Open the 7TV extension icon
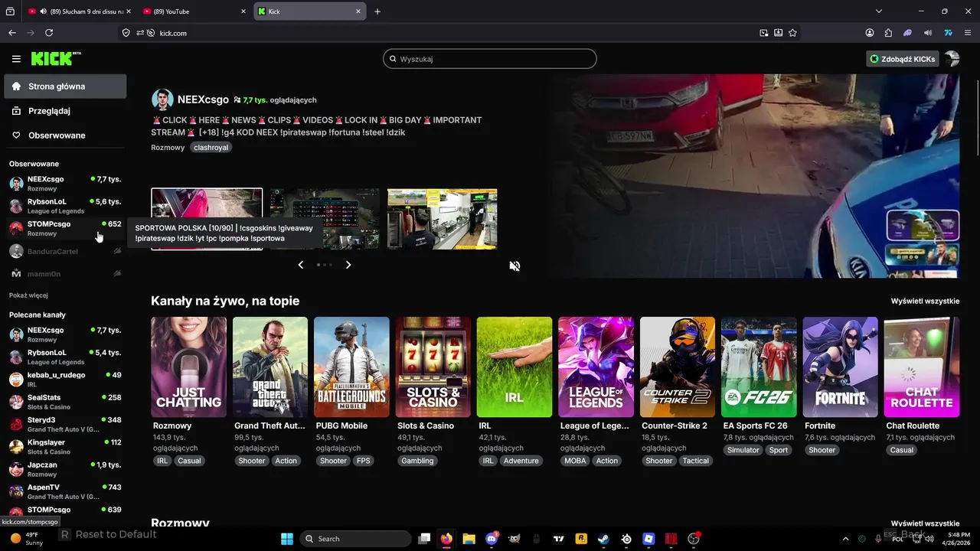This screenshot has width=980, height=551. (x=948, y=33)
